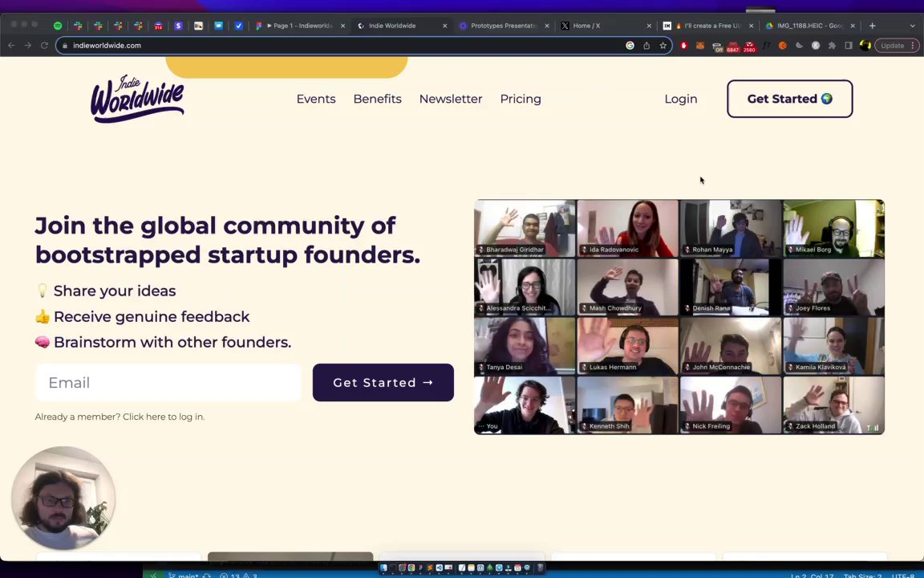Click the address bar URL indieworldwide.com
This screenshot has height=578, width=924.
pos(107,46)
